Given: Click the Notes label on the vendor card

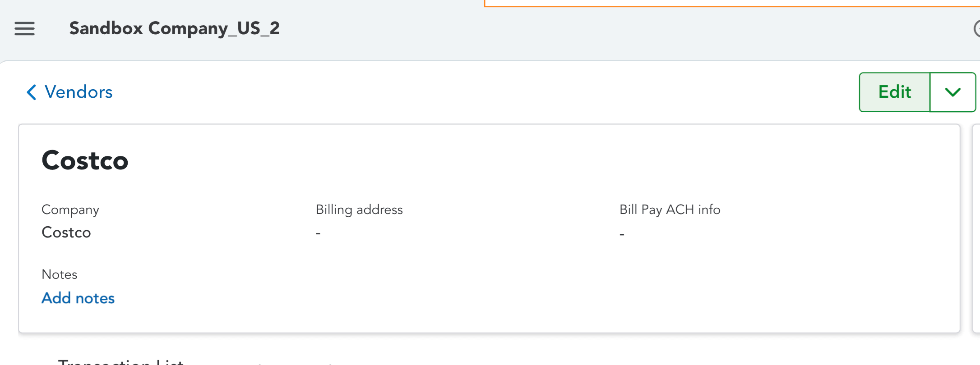Looking at the screenshot, I should pos(59,274).
